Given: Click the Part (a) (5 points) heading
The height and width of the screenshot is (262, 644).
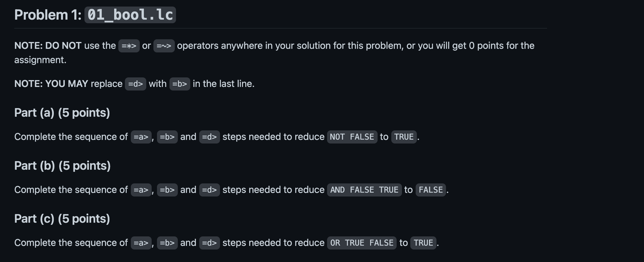Looking at the screenshot, I should coord(62,113).
